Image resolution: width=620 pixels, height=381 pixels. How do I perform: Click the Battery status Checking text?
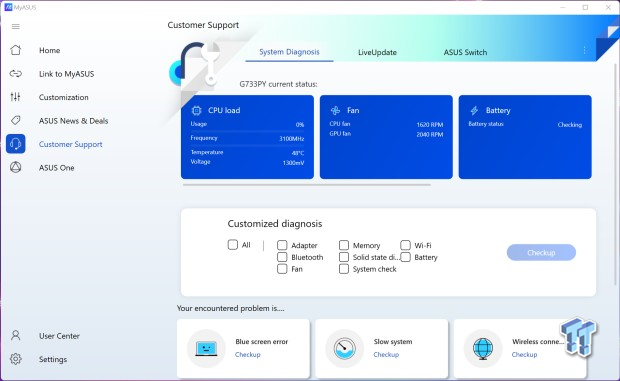click(x=569, y=124)
